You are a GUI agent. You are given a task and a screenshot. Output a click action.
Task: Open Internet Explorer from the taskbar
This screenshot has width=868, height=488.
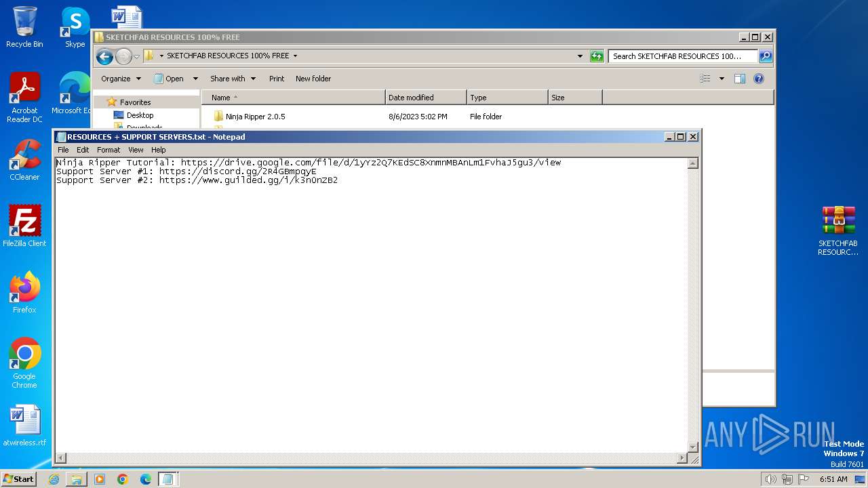coord(54,479)
